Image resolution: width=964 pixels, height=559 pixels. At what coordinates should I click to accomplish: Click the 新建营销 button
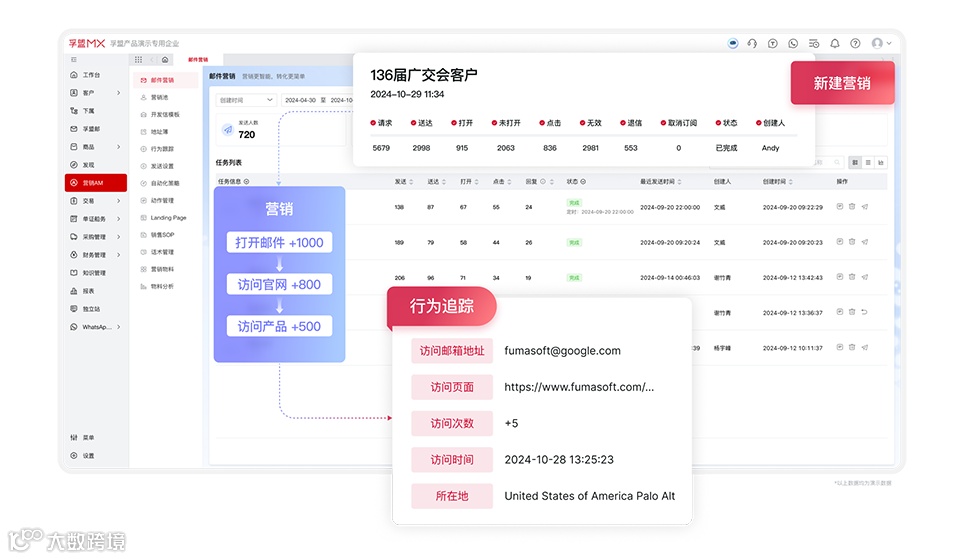click(x=842, y=83)
